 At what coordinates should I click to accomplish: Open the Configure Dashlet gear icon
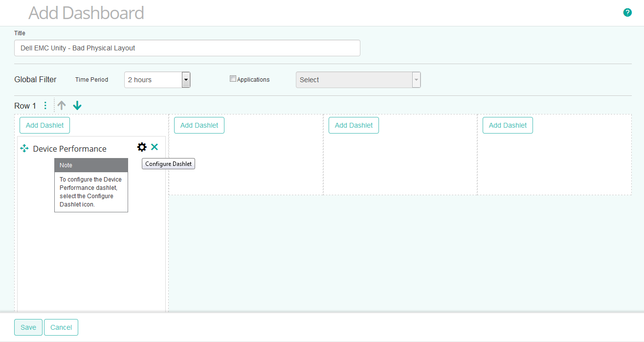pos(142,147)
